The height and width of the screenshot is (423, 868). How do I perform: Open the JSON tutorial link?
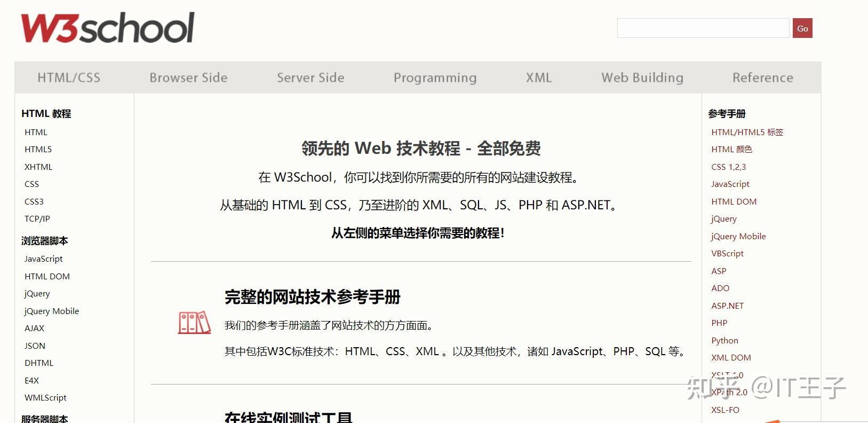(x=35, y=346)
